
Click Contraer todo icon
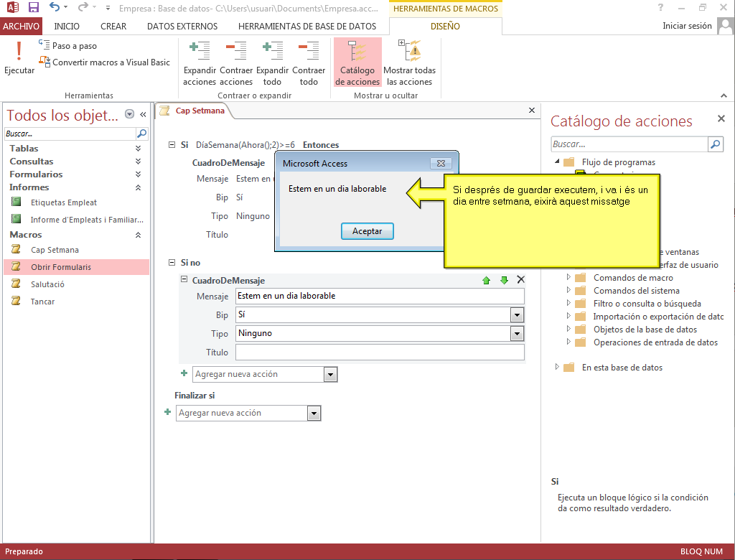tap(309, 51)
